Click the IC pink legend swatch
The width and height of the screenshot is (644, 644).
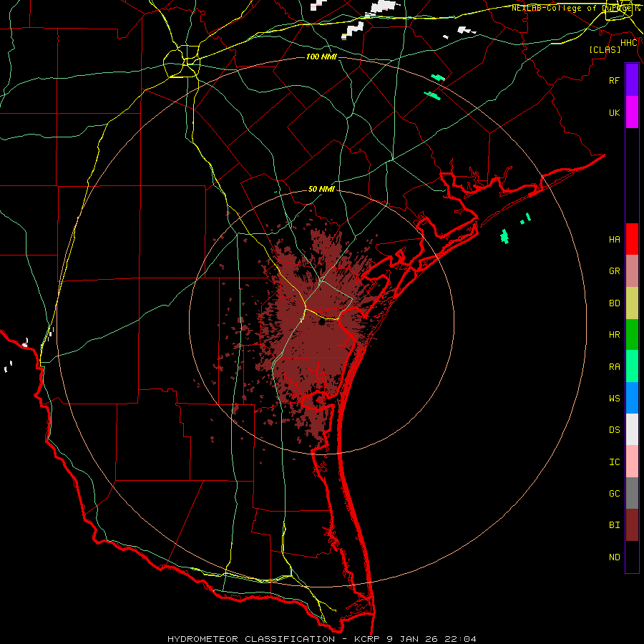pos(632,462)
